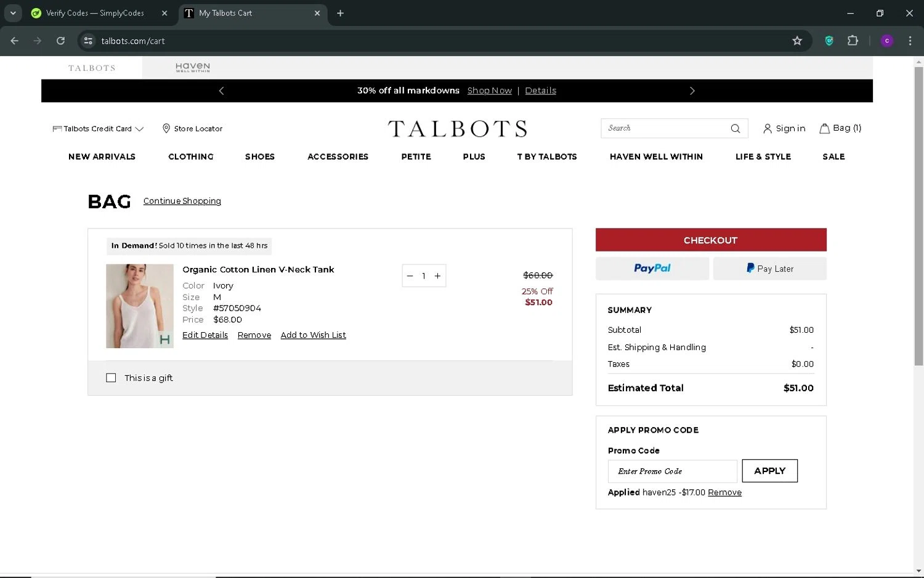Click the Estimated Total $51.00 amount
This screenshot has height=578, width=924.
798,388
